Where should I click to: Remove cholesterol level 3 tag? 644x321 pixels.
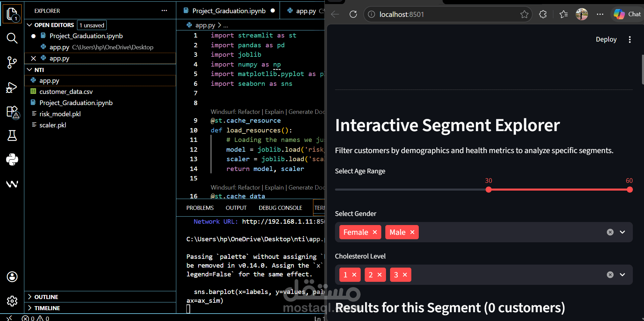point(405,275)
